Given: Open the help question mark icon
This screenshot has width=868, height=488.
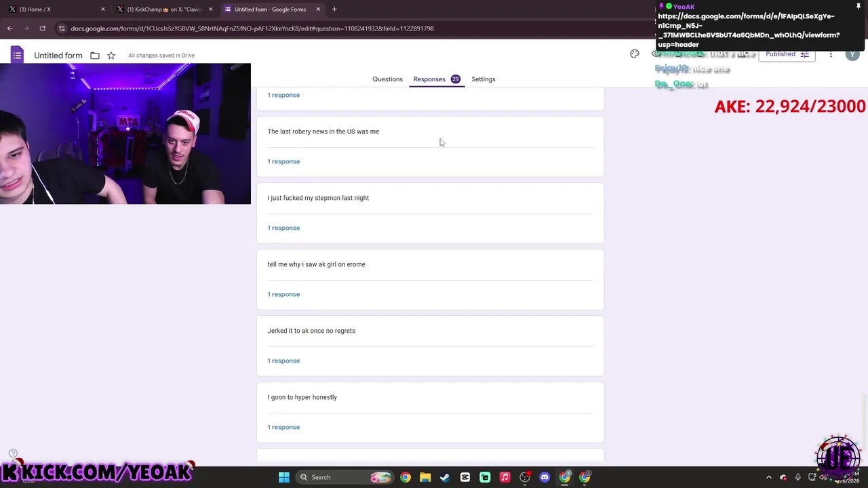Looking at the screenshot, I should coord(13,453).
